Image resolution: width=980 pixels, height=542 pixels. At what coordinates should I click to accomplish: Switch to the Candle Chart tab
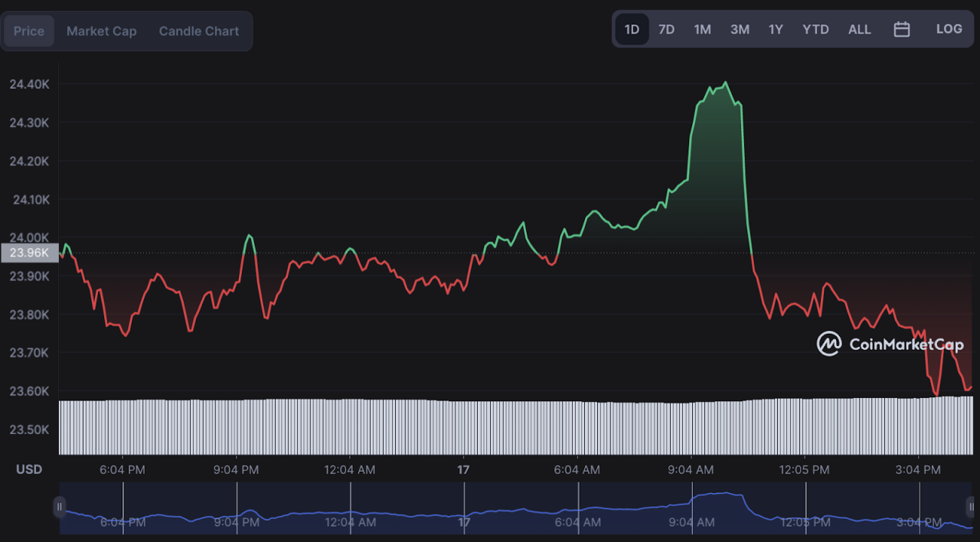[x=199, y=31]
